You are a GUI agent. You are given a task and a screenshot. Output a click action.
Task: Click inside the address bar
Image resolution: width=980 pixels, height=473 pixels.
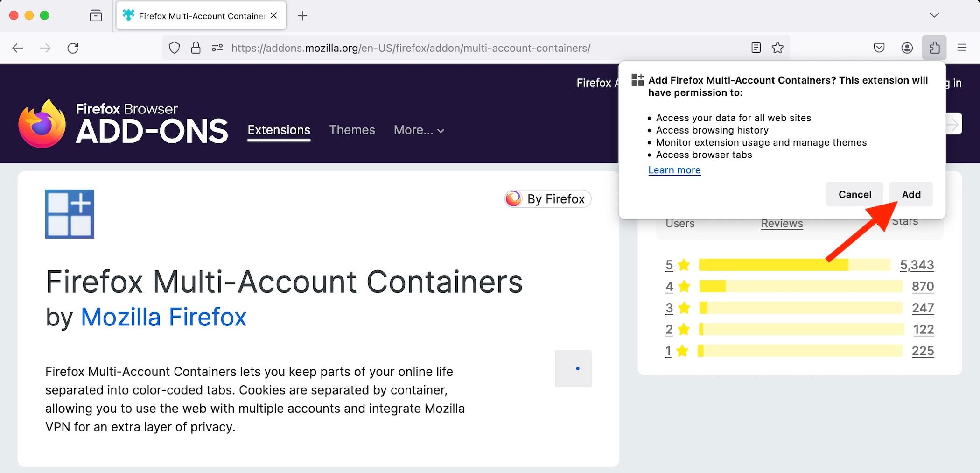[420, 48]
